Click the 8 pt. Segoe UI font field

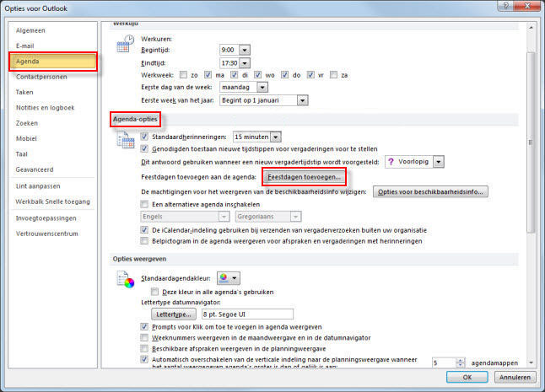pos(247,314)
